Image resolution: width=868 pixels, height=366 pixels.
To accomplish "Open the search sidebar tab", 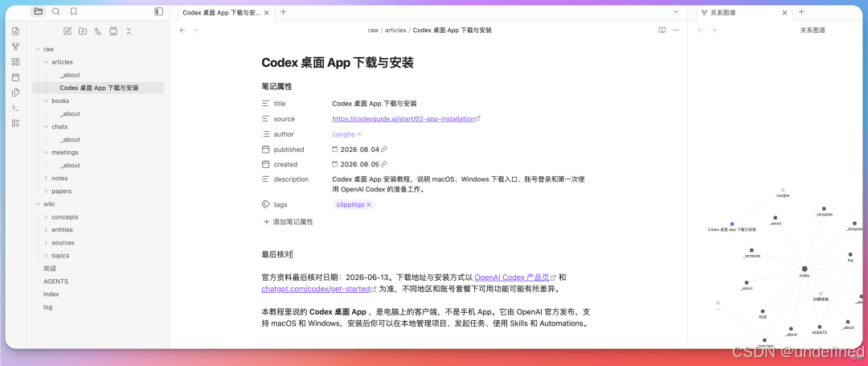I will 56,11.
